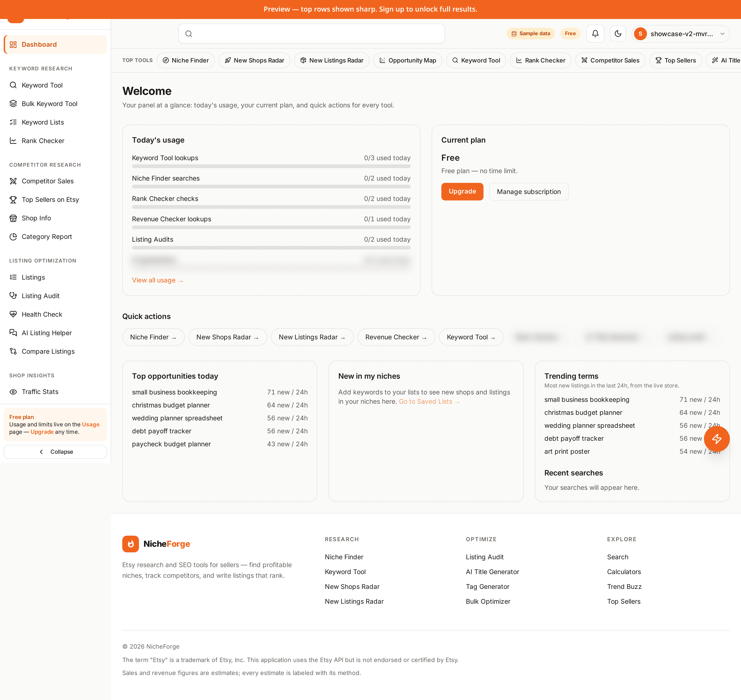Click the New Listings Radar quick action
Image resolution: width=741 pixels, height=700 pixels.
tap(312, 337)
